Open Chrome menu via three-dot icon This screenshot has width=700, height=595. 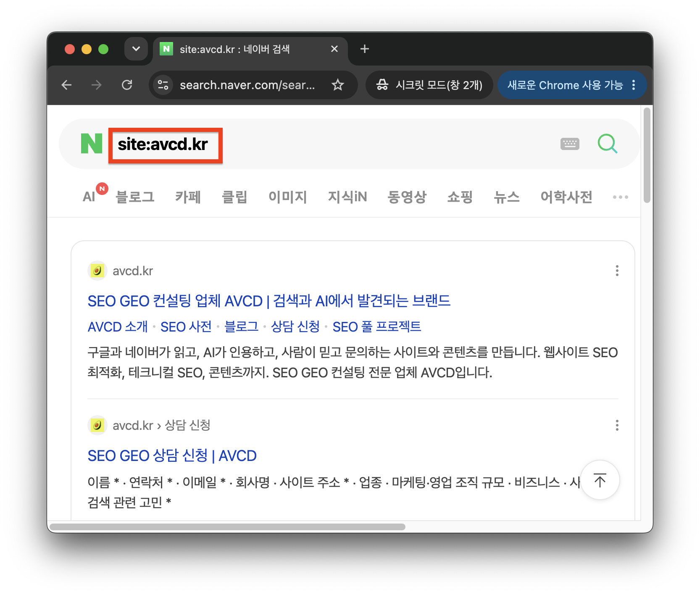pos(634,85)
